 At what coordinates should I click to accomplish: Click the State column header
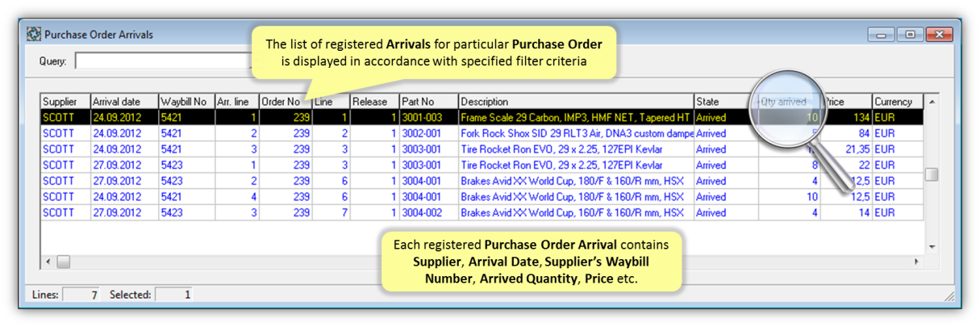[724, 102]
